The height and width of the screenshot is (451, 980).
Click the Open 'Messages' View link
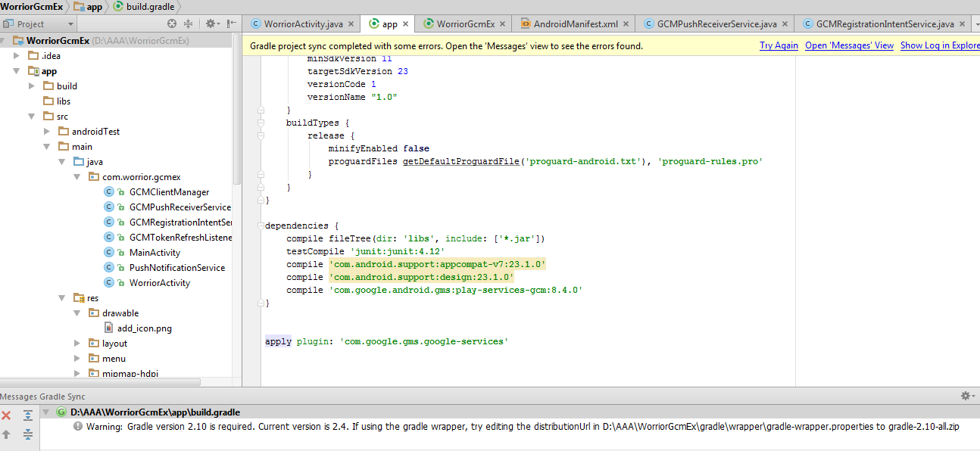pos(849,45)
